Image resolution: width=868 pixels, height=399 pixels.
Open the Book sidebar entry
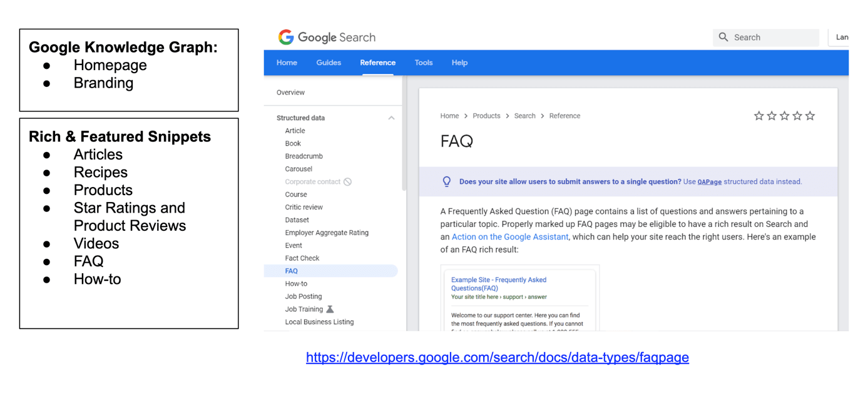click(x=293, y=143)
